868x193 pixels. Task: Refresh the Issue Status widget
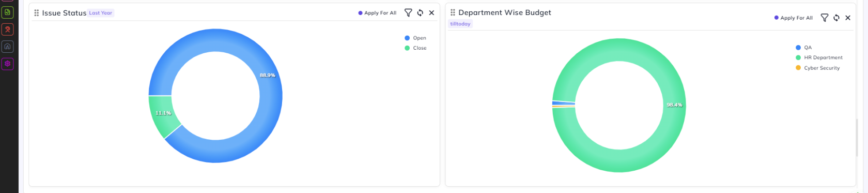tap(420, 13)
